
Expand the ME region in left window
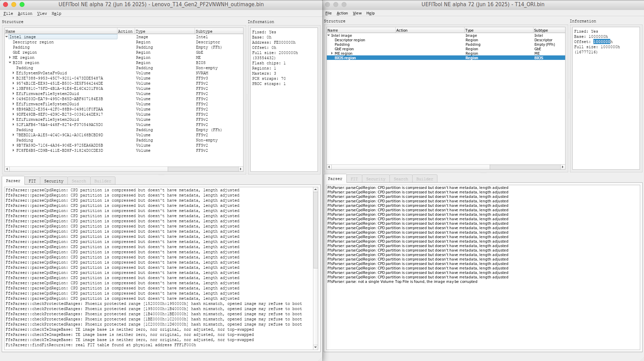10,57
